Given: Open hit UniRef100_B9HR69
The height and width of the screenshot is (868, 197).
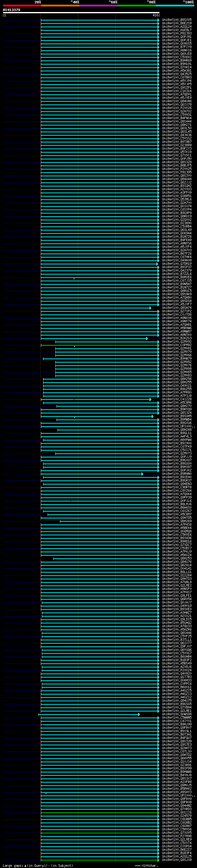Looking at the screenshot, I should pyautogui.click(x=176, y=61).
